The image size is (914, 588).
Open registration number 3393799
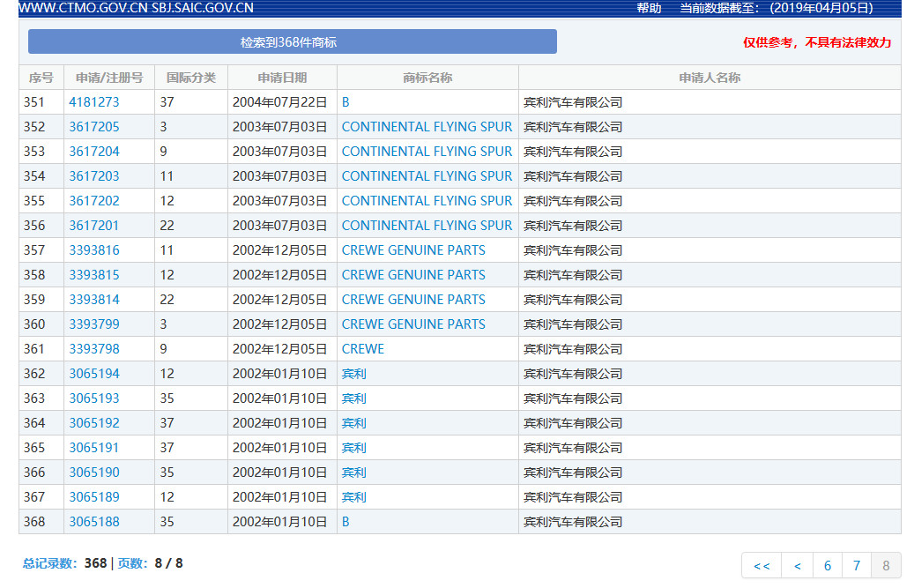(x=93, y=324)
